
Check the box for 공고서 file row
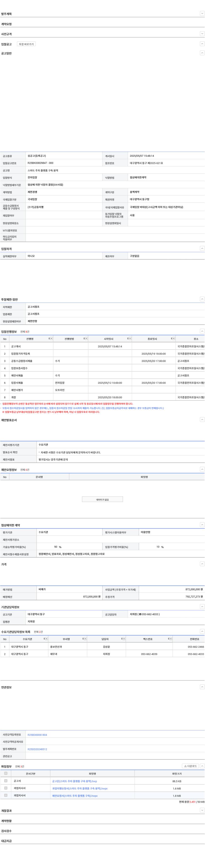[x=6, y=781]
